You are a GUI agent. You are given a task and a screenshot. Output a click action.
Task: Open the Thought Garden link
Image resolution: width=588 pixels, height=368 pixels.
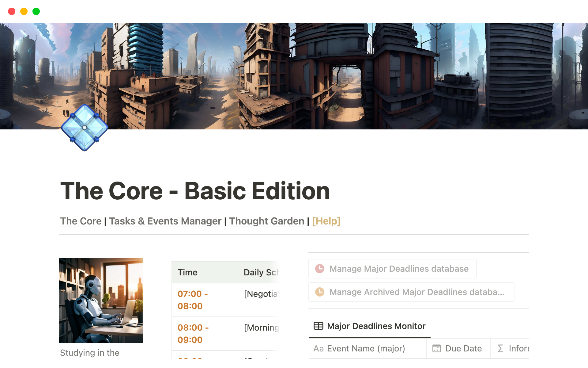click(267, 221)
